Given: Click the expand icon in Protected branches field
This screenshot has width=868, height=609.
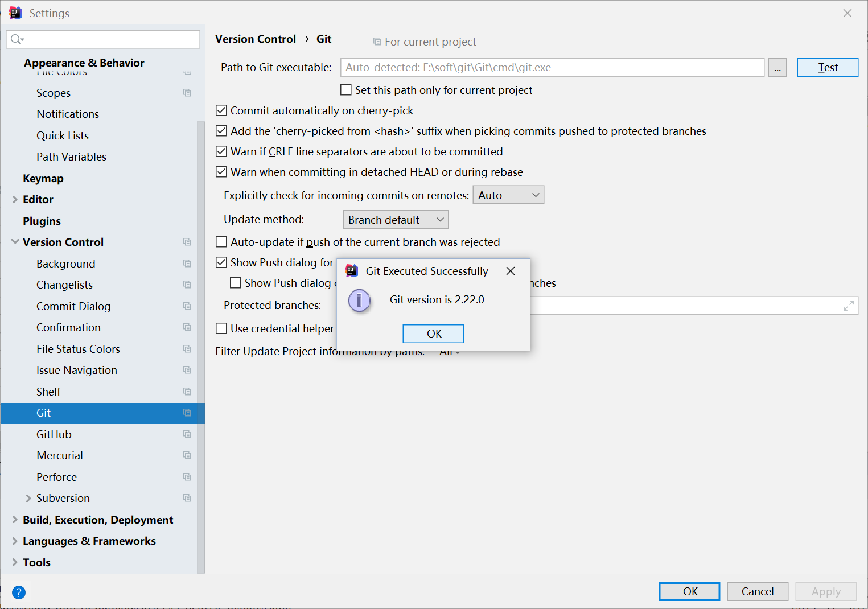Looking at the screenshot, I should (x=848, y=306).
